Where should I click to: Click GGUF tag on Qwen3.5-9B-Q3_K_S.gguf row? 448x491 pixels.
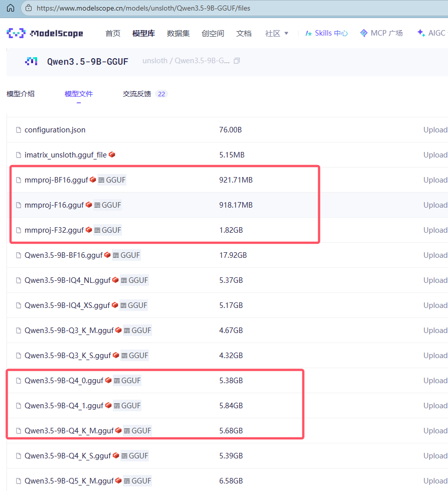pyautogui.click(x=135, y=355)
